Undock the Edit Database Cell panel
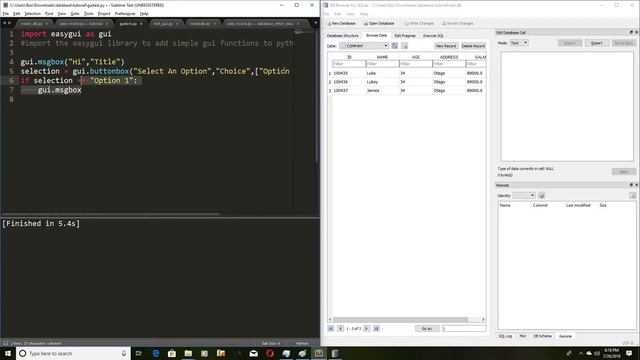The width and height of the screenshot is (640, 360). click(631, 32)
